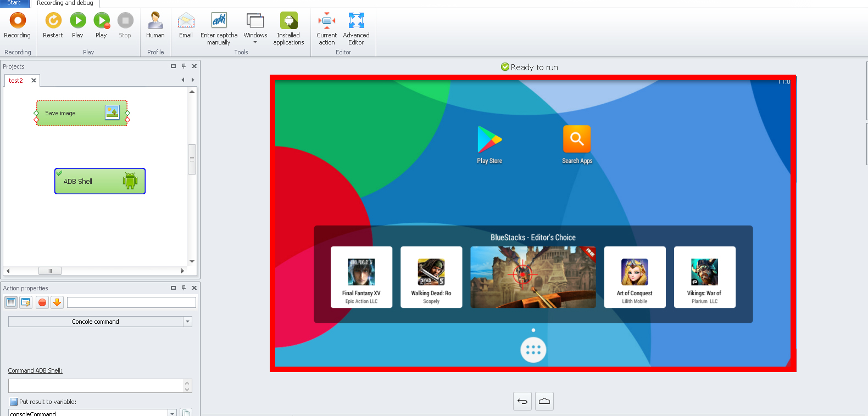Start Recording with the orange record icon
This screenshot has height=416, width=868.
(x=18, y=25)
